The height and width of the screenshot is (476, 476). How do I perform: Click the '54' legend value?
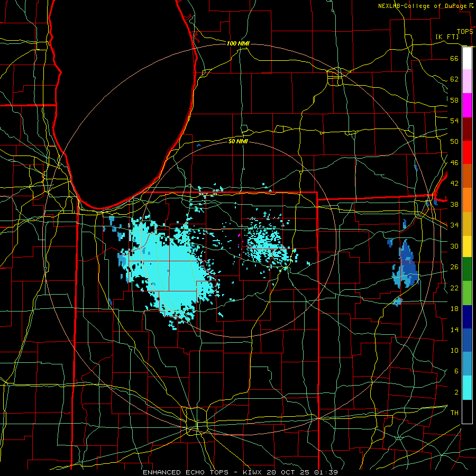(454, 121)
